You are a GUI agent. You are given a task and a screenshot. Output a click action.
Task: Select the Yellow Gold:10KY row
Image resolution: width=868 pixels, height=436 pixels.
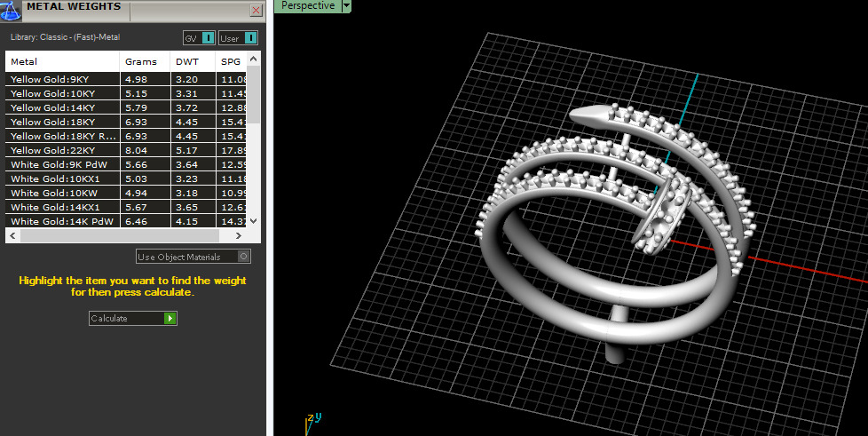point(126,93)
